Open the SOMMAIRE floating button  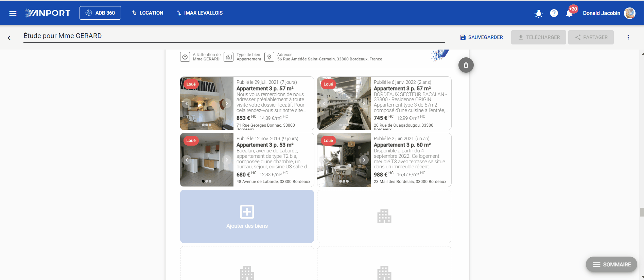[x=611, y=264]
